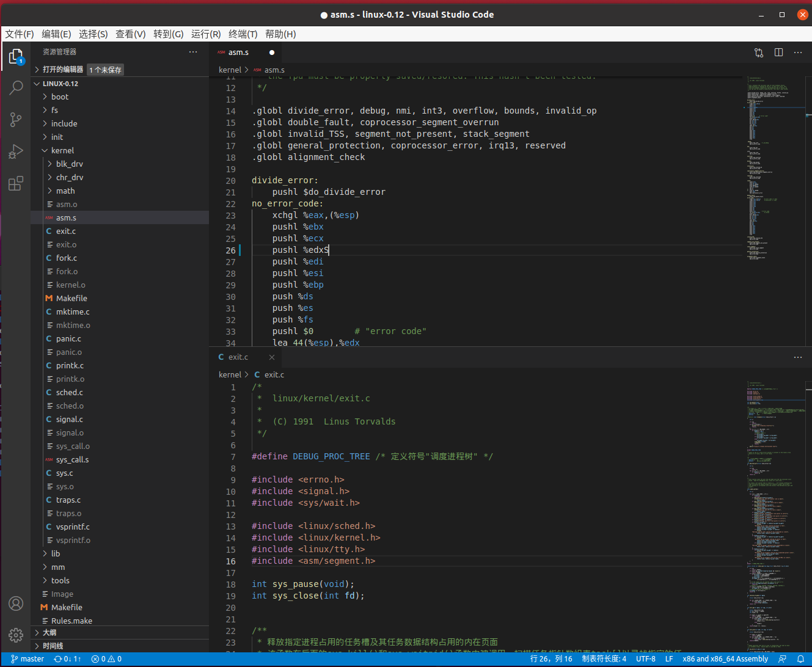Open the Search view icon
This screenshot has height=667, width=812.
click(16, 88)
